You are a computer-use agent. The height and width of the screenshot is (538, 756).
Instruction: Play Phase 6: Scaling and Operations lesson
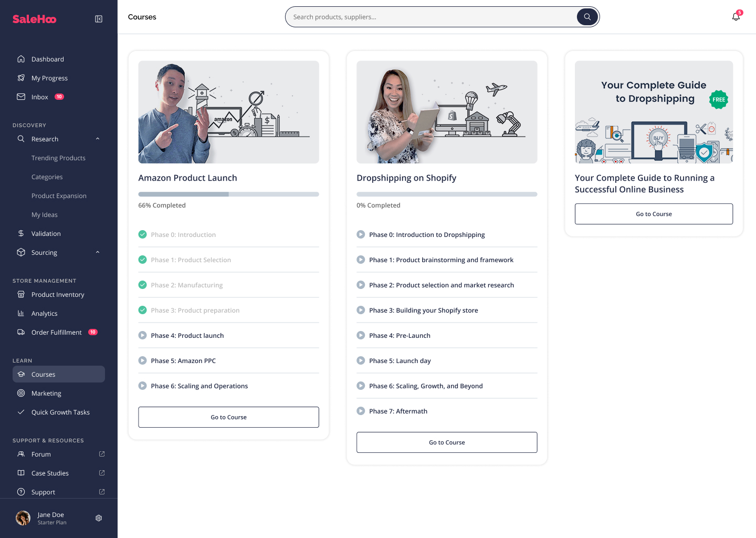pos(142,386)
